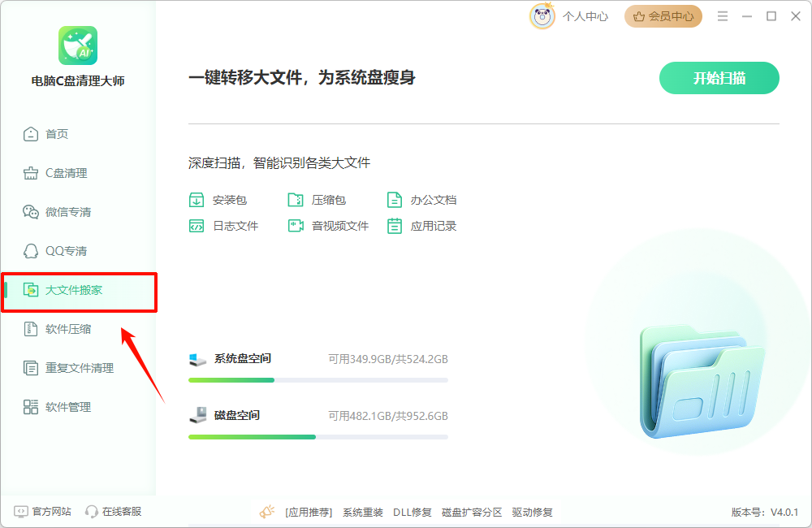Image resolution: width=812 pixels, height=528 pixels.
Task: Click the 安装包 category icon
Action: click(x=196, y=199)
